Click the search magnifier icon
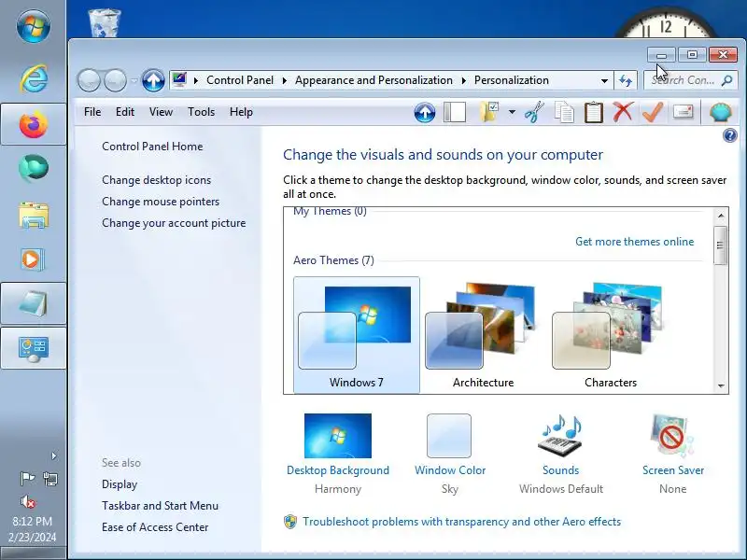 click(727, 80)
